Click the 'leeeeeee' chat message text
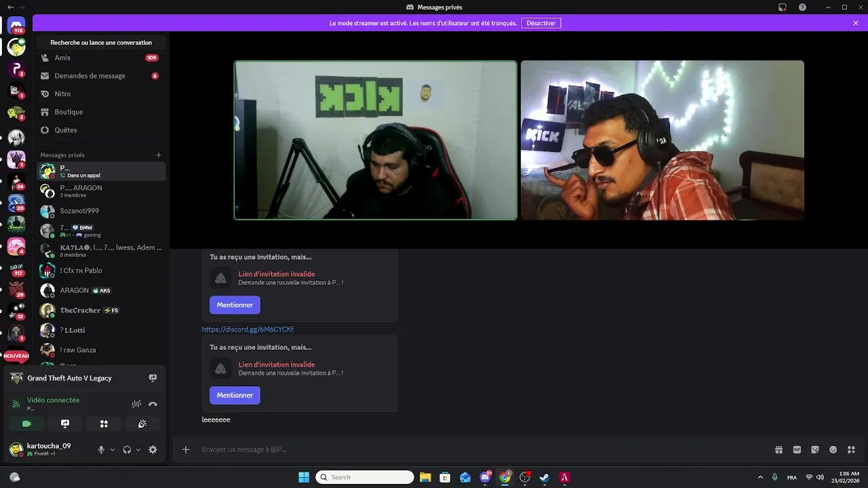 pos(216,420)
